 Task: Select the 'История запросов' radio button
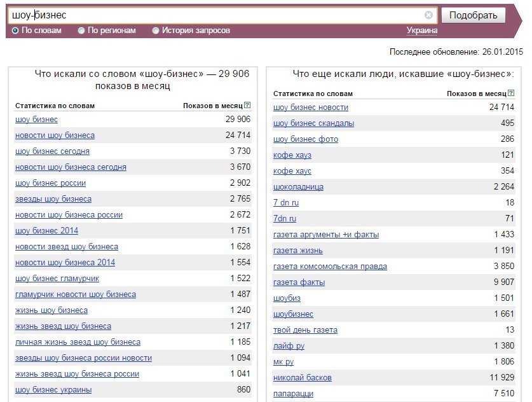pyautogui.click(x=155, y=31)
